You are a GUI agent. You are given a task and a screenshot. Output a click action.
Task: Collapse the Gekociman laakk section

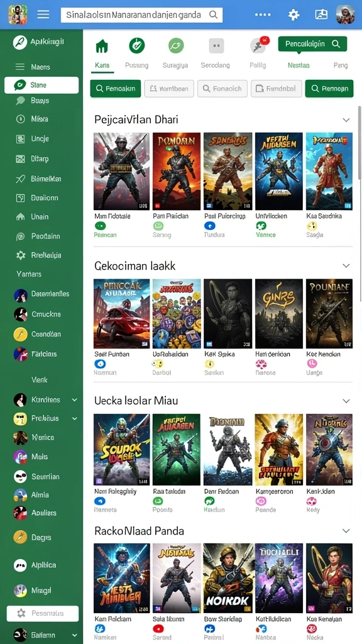pyautogui.click(x=346, y=266)
